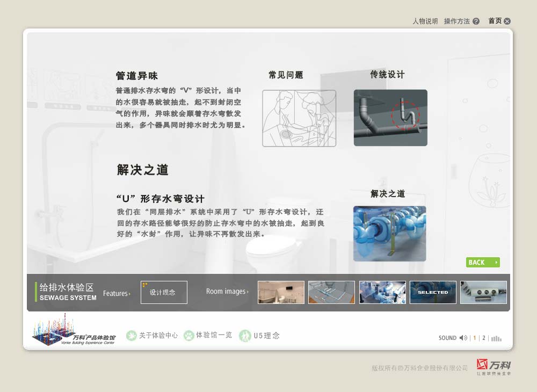Image resolution: width=537 pixels, height=392 pixels.
Task: Open the 人物说明 menu item
Action: [425, 21]
